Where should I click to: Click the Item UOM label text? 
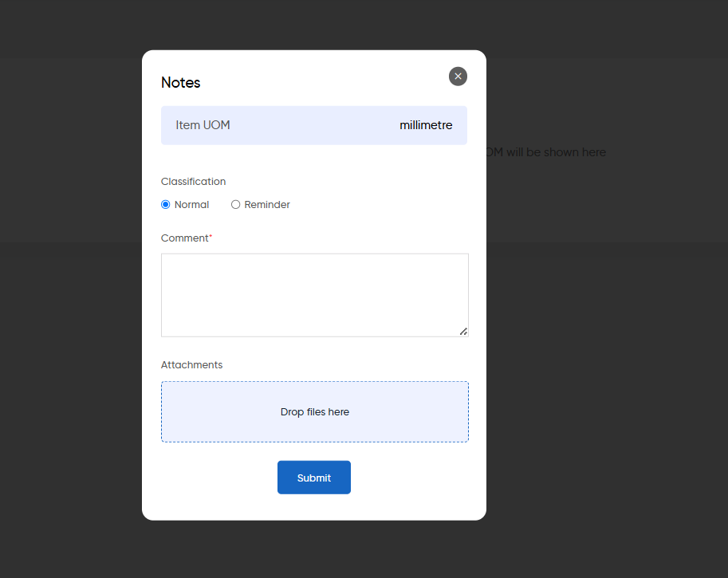coord(203,125)
